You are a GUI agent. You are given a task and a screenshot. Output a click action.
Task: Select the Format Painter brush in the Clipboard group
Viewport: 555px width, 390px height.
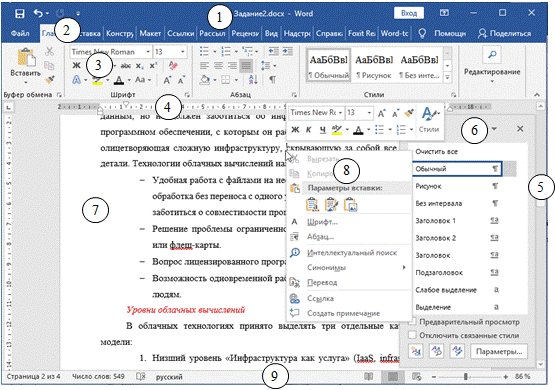50,80
